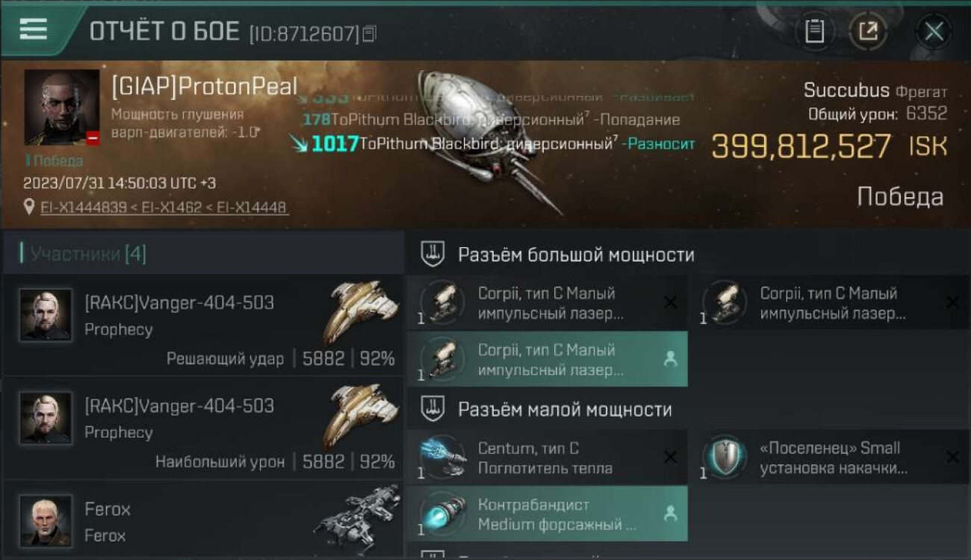971x560 pixels.
Task: Close the battle report window
Action: (x=934, y=31)
